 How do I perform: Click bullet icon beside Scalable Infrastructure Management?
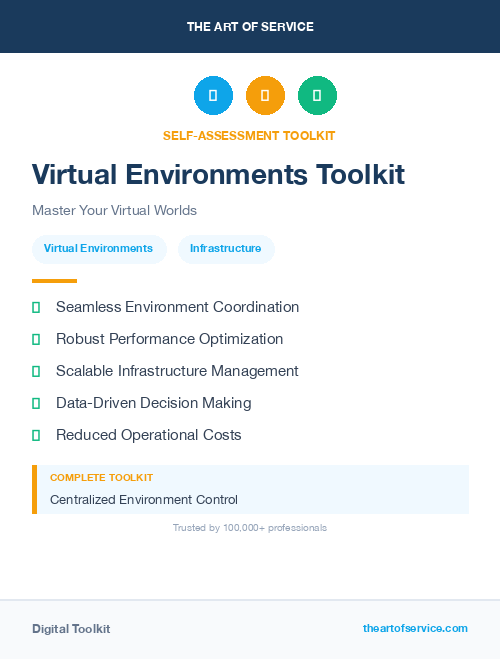pyautogui.click(x=36, y=372)
